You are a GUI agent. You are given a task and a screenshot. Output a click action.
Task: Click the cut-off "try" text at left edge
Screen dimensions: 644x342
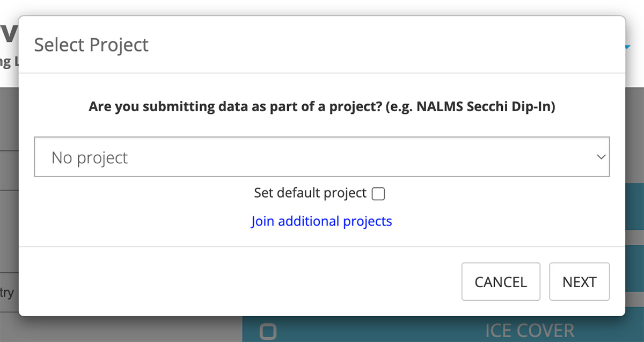click(x=8, y=293)
